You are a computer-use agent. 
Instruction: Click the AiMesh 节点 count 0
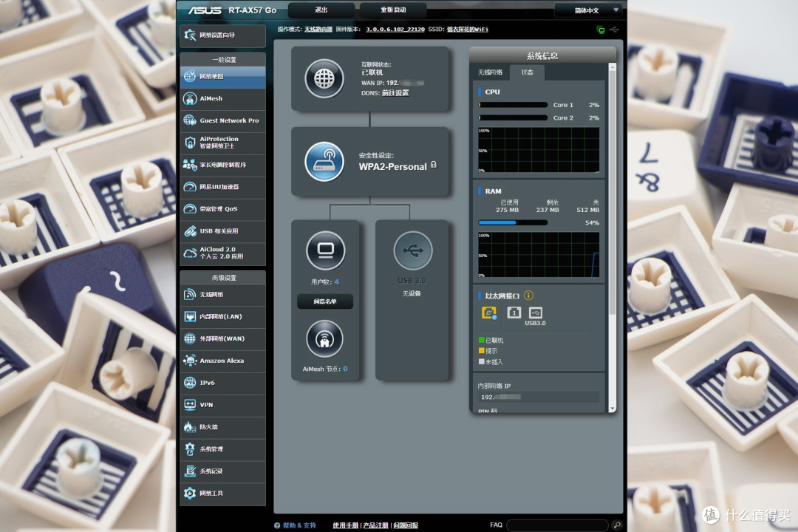345,369
